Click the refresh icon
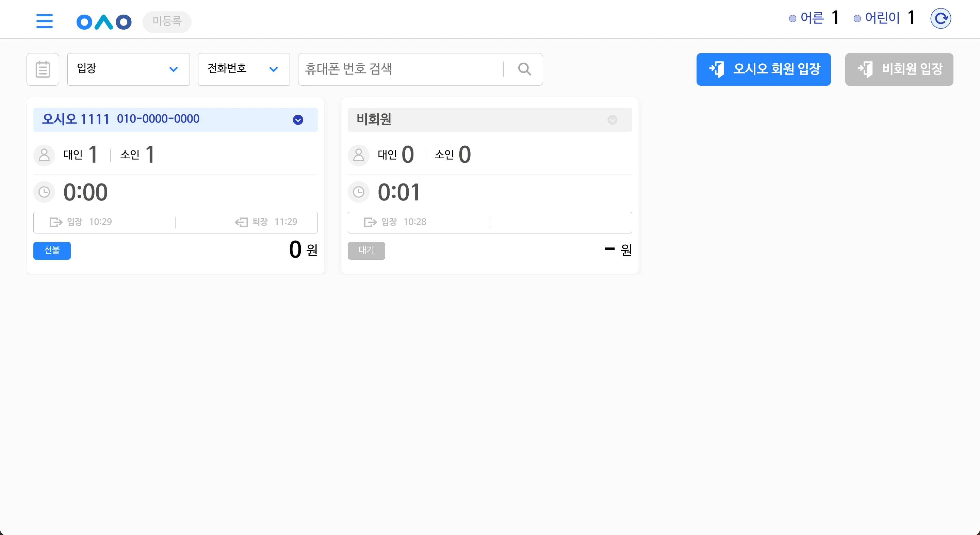This screenshot has width=980, height=535. click(941, 18)
